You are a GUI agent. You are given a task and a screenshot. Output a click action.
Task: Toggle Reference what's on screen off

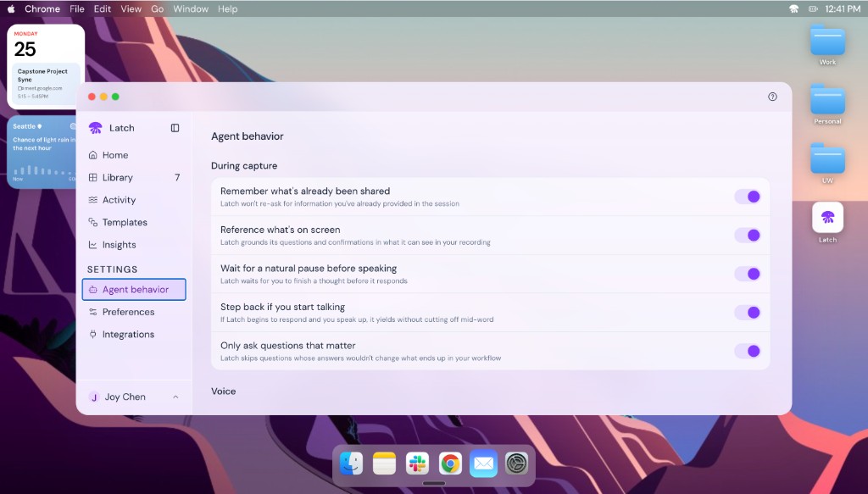point(748,235)
